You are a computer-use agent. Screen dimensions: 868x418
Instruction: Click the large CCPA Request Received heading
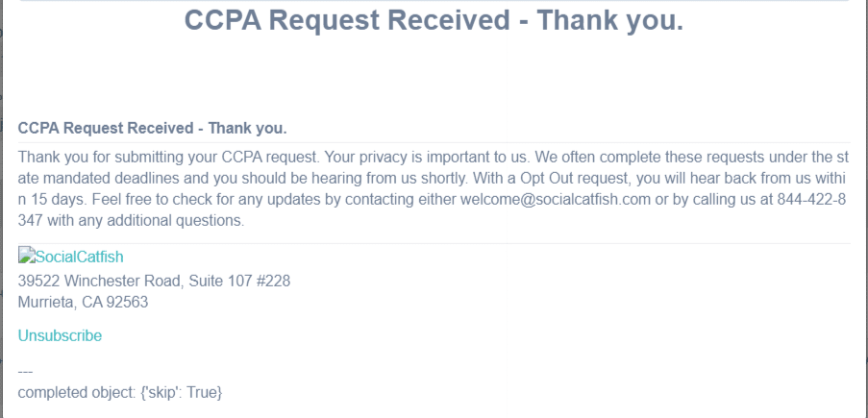coord(434,20)
